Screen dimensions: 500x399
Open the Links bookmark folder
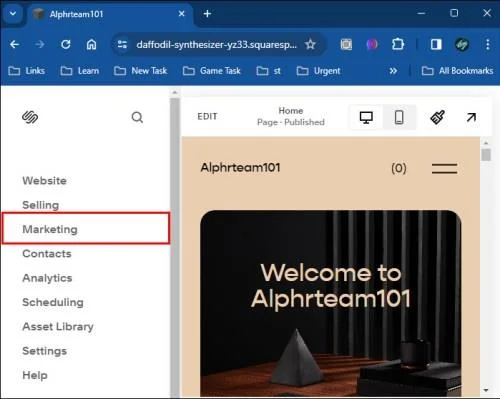click(x=27, y=71)
